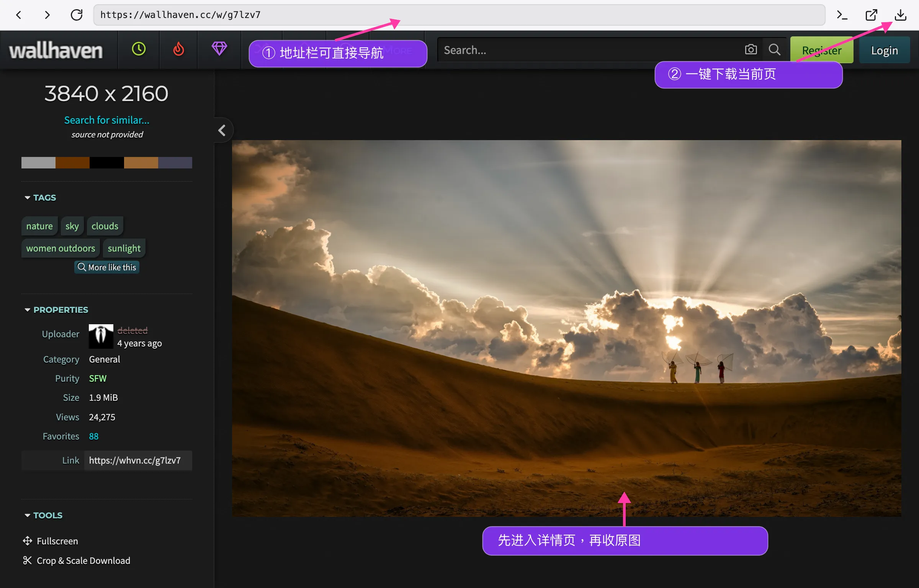Open the deleted uploader's avatar
The width and height of the screenshot is (919, 588).
pyautogui.click(x=101, y=336)
